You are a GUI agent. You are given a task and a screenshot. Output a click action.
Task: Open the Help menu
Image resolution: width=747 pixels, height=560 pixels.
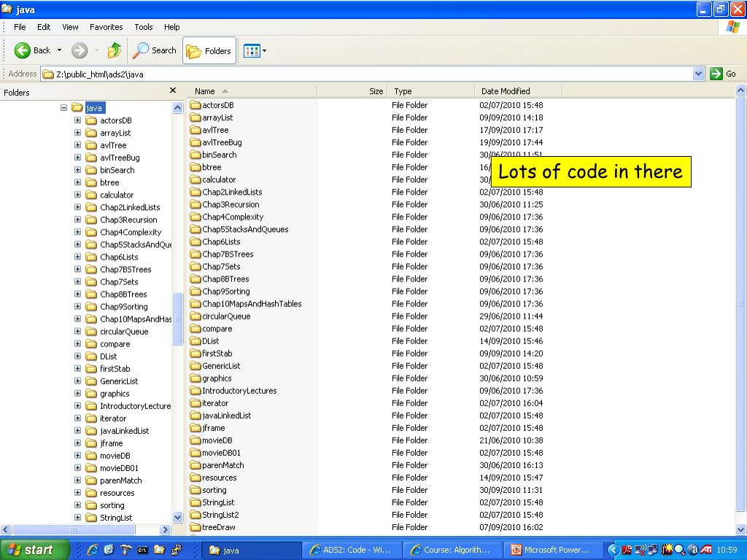point(172,27)
